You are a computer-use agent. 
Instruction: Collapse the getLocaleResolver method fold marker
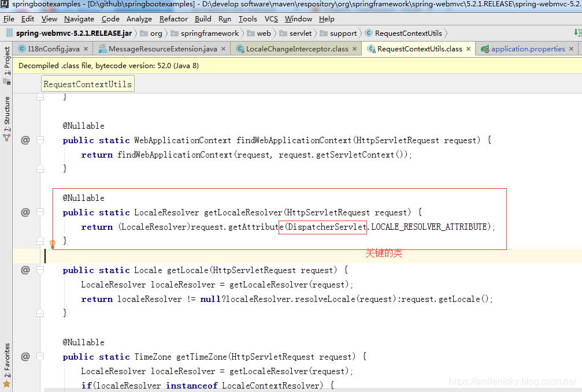point(40,212)
